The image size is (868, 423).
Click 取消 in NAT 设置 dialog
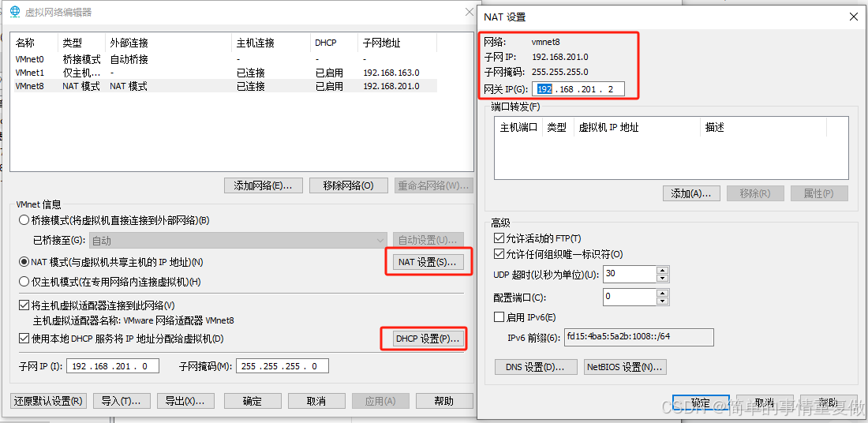coord(765,402)
